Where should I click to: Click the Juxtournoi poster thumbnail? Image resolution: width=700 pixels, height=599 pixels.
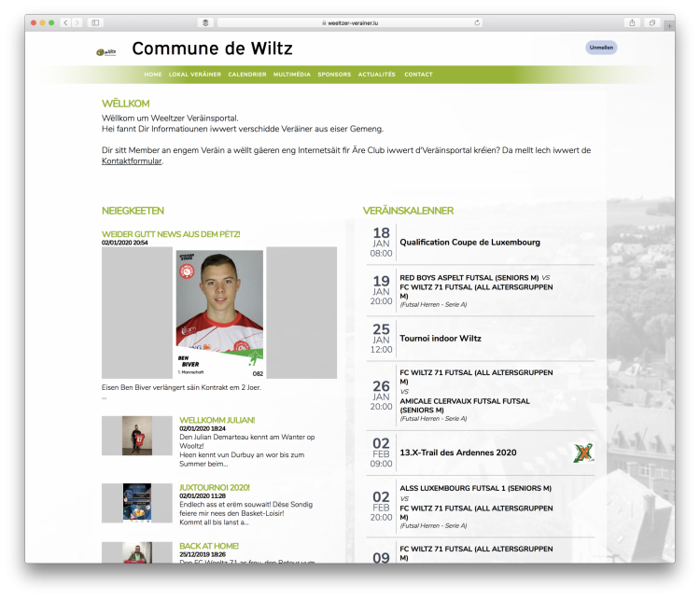pyautogui.click(x=137, y=503)
